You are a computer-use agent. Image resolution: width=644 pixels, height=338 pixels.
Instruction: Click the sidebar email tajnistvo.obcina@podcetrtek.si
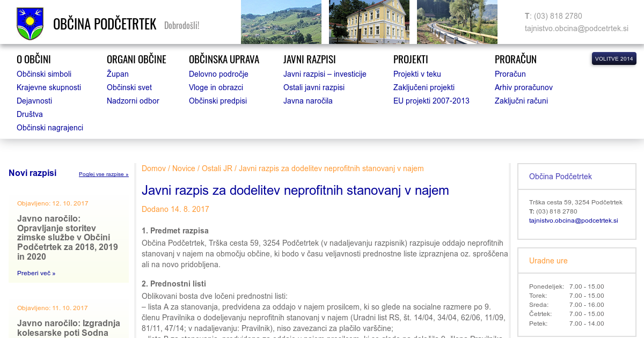click(x=573, y=221)
